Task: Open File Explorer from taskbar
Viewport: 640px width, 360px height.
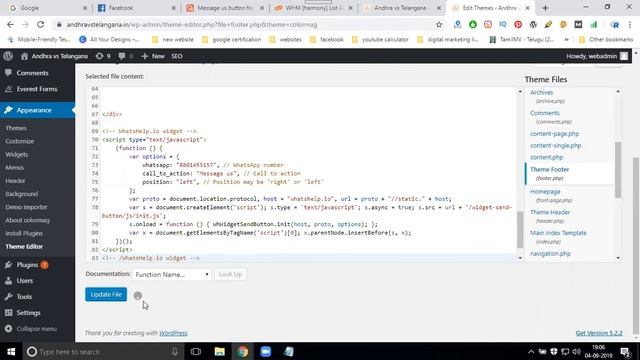Action: click(220, 351)
